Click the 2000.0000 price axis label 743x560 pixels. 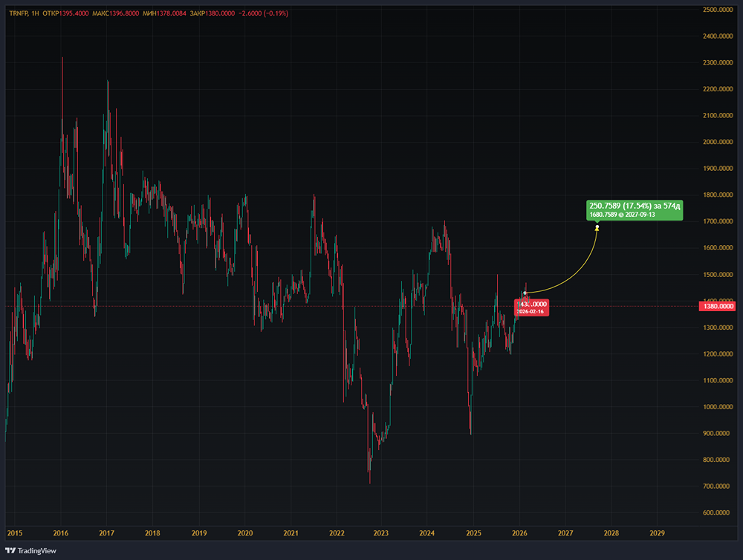718,142
